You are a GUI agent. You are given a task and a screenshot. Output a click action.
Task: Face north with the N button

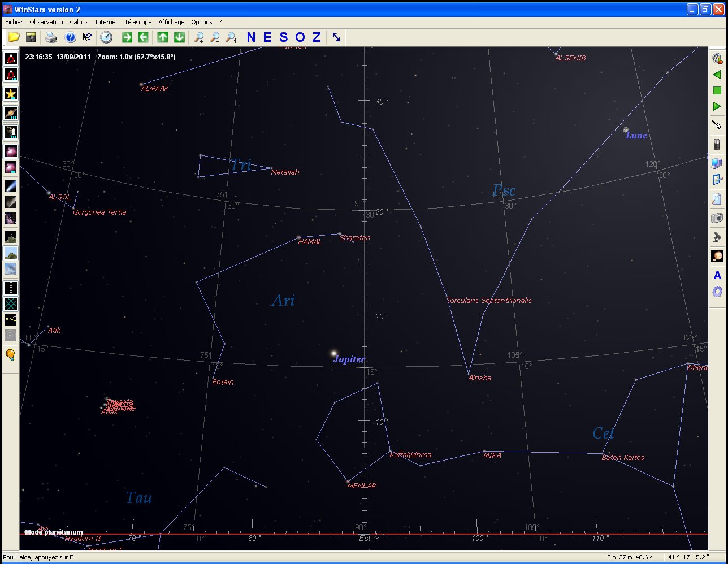coord(252,37)
